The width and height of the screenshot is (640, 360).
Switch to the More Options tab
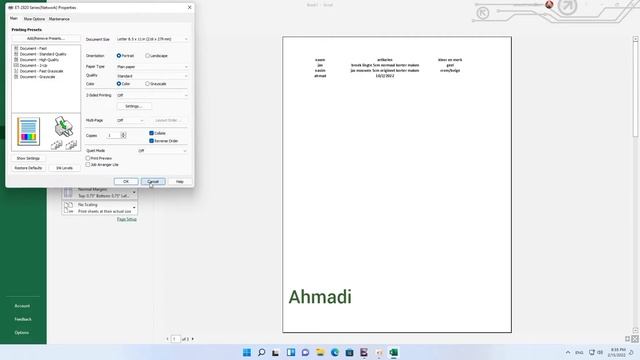coord(34,19)
